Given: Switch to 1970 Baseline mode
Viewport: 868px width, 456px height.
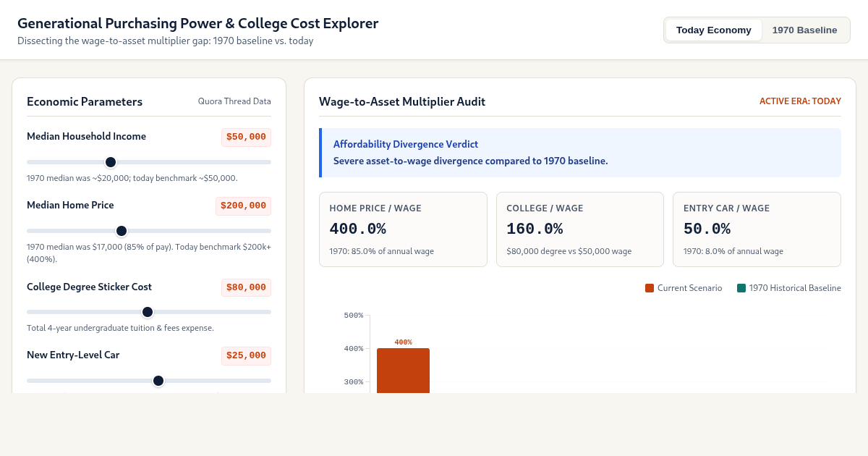Looking at the screenshot, I should (x=804, y=30).
